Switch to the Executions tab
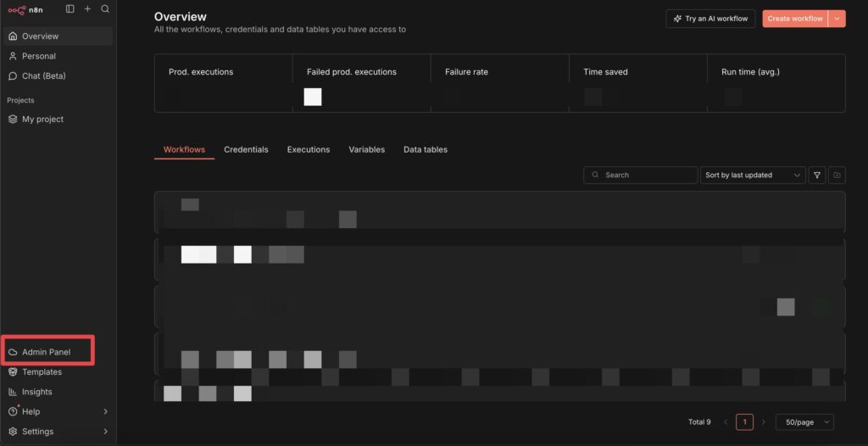 309,150
